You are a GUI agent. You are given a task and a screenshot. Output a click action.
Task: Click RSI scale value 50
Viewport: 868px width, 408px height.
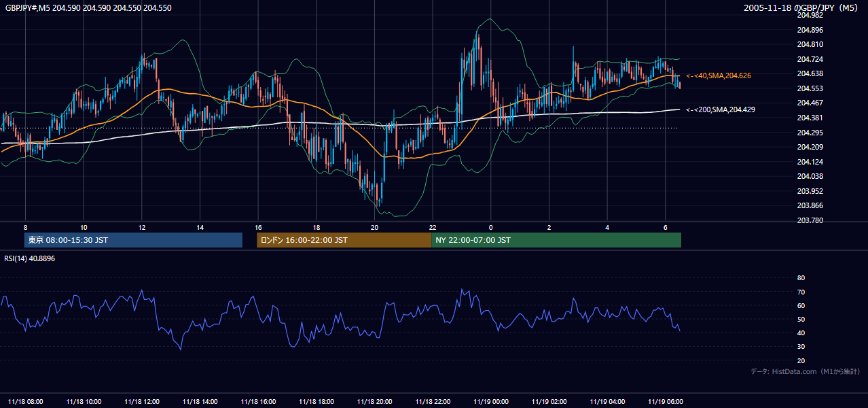[801, 320]
